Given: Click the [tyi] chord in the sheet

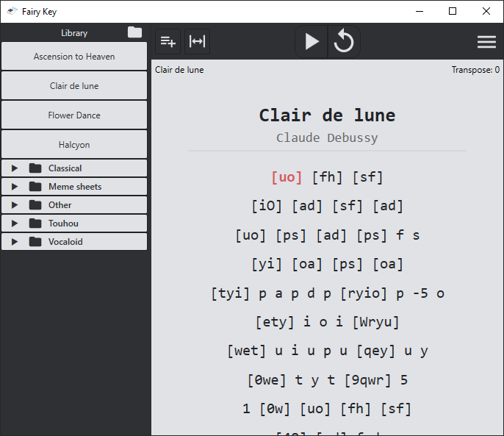Looking at the screenshot, I should coord(231,293).
